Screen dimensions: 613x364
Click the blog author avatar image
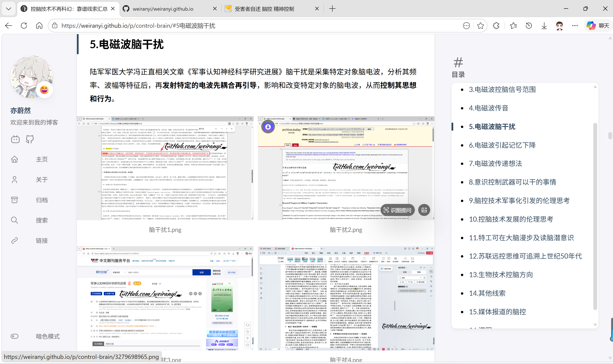pyautogui.click(x=31, y=77)
